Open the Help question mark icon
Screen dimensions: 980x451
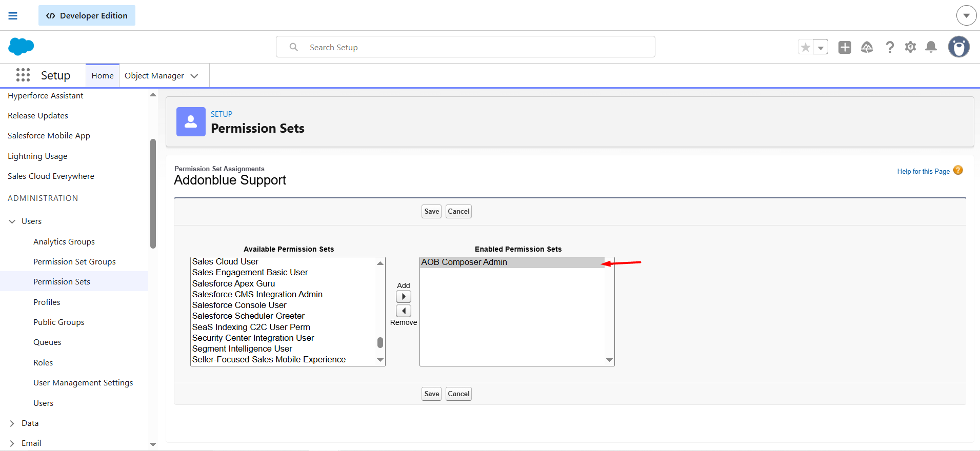click(890, 47)
